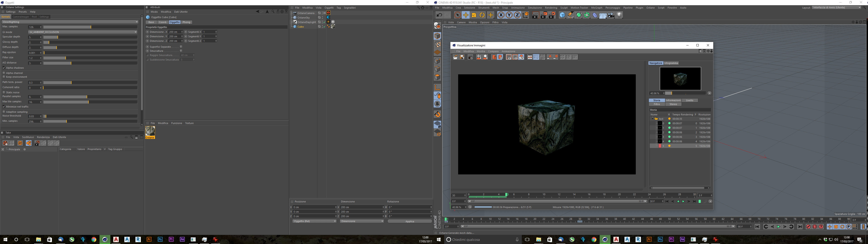Open the Istogramma tab in picture viewer

pyautogui.click(x=671, y=63)
